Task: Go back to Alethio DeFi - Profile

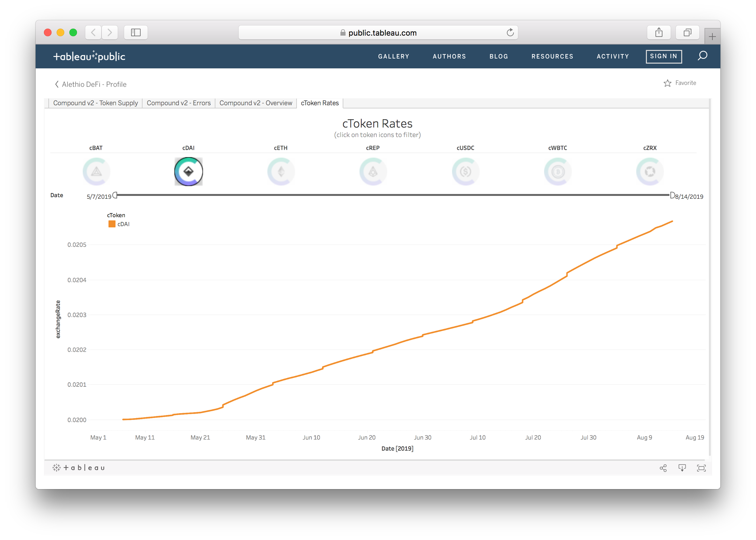Action: [x=90, y=84]
